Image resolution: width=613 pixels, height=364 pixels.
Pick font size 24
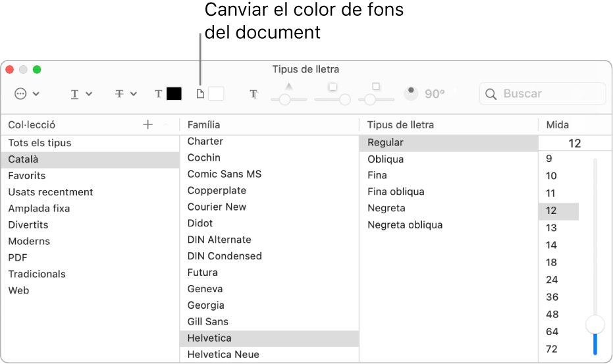[x=558, y=280]
